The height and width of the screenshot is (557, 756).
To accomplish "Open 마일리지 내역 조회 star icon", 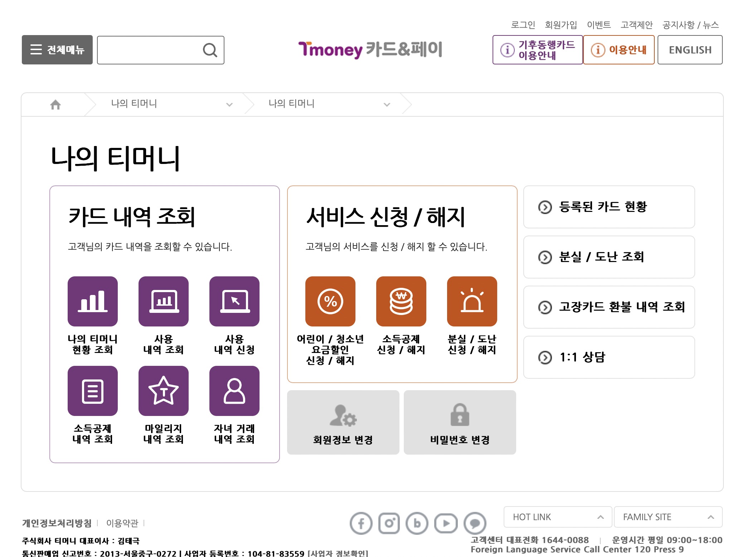I will pos(163,391).
